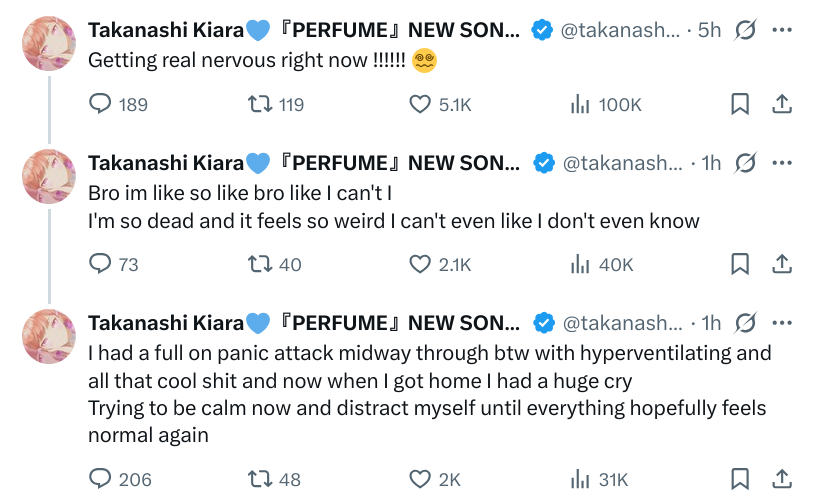Reply to the panic attack tweet
The width and height of the screenshot is (815, 503).
[101, 479]
